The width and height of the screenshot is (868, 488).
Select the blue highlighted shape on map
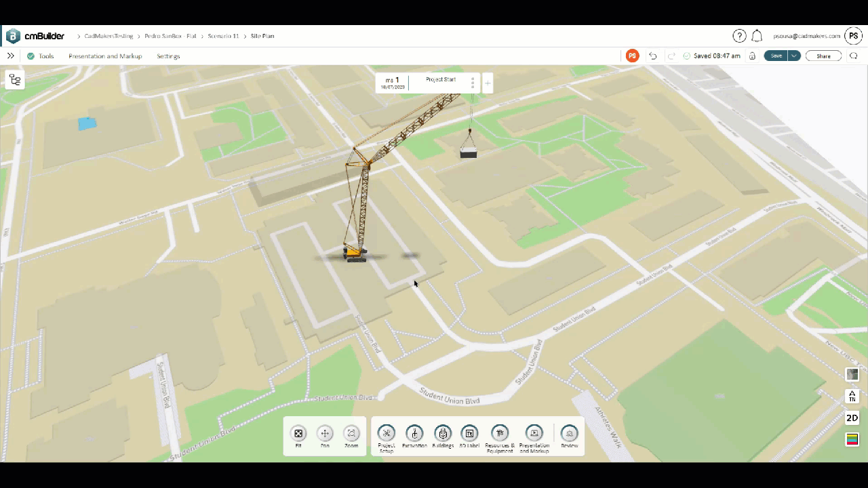(87, 123)
